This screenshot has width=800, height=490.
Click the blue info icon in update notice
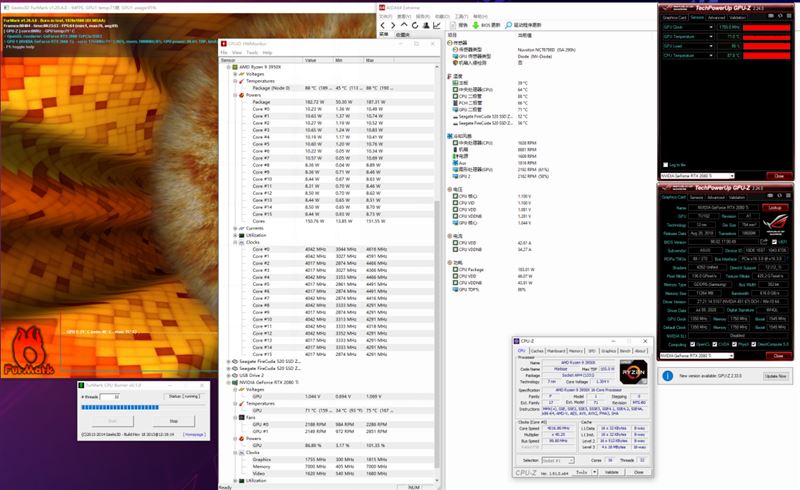667,376
